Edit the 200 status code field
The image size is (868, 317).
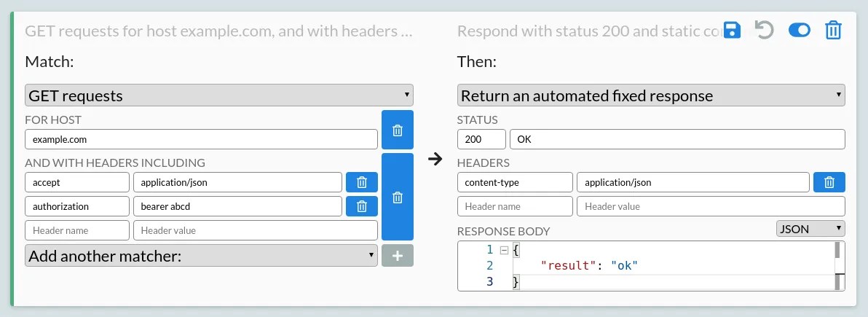tap(481, 139)
